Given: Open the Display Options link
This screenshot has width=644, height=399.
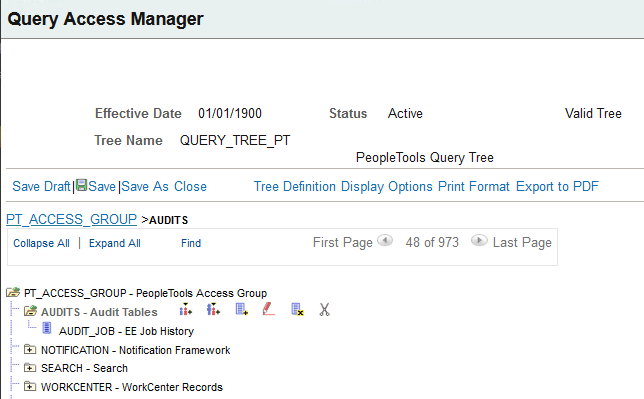Looking at the screenshot, I should (x=387, y=187).
